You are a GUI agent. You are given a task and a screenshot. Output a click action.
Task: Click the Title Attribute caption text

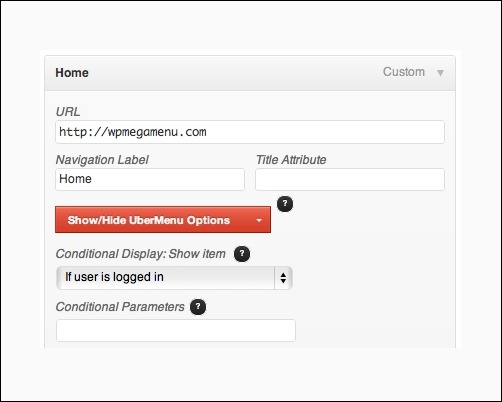point(291,160)
